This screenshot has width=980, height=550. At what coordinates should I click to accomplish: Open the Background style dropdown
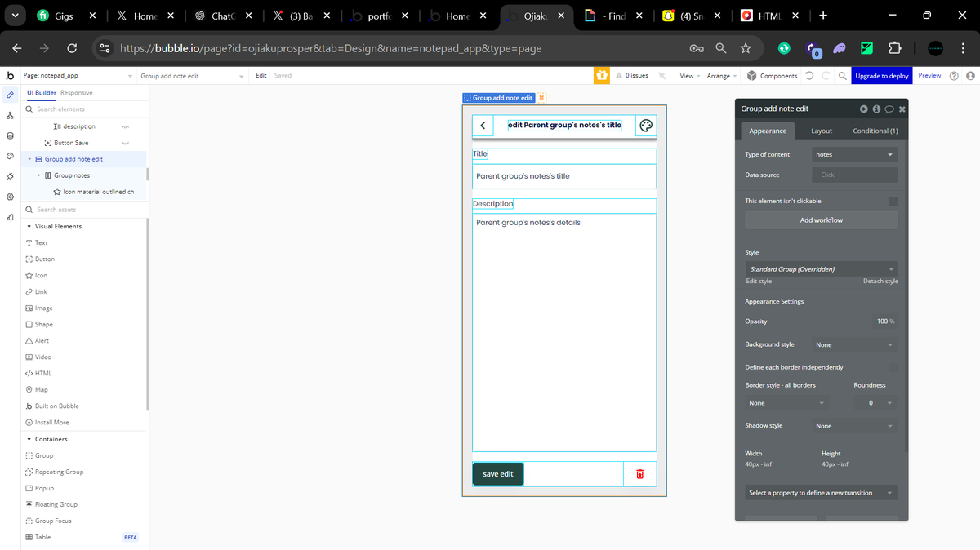pos(854,344)
